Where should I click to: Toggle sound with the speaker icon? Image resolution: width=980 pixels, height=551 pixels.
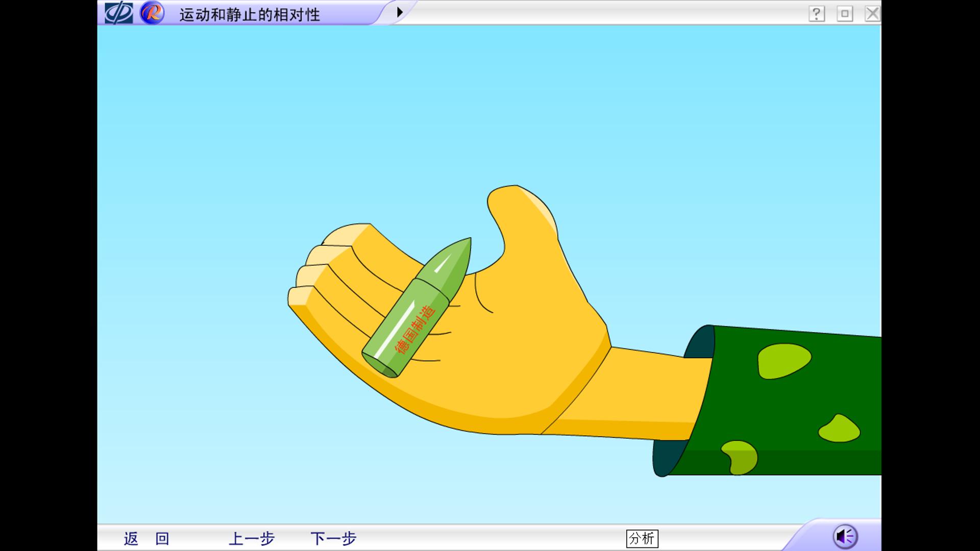(845, 537)
